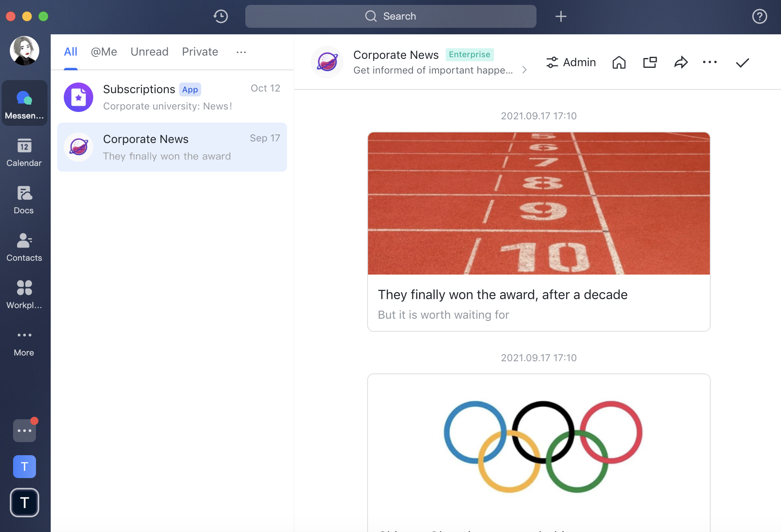
Task: Open more options in chat header
Action: (x=709, y=63)
